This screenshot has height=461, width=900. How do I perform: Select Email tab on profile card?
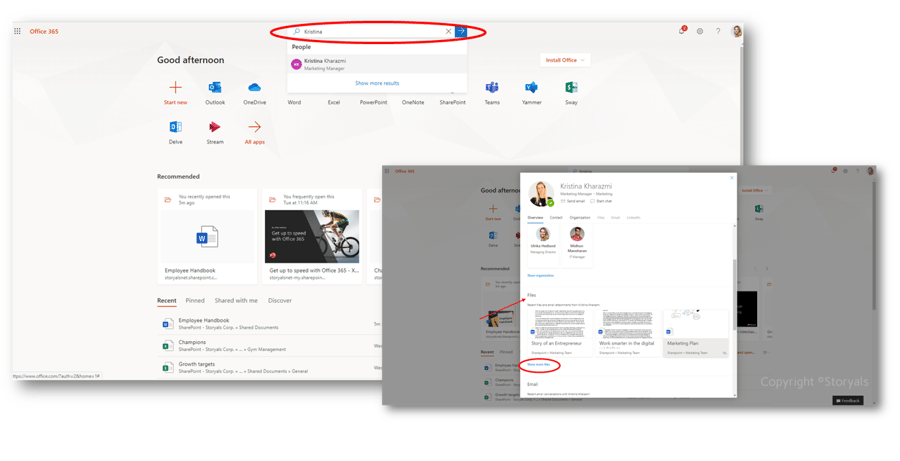(615, 218)
